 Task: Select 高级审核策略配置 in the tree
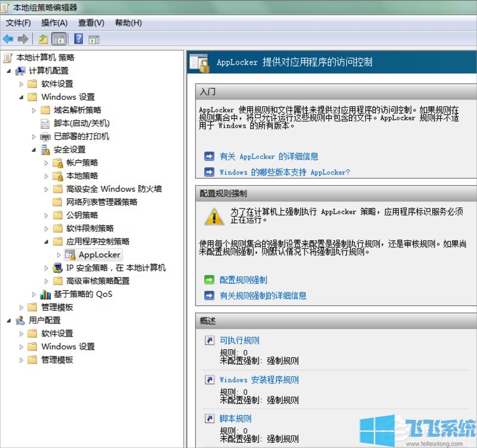98,281
